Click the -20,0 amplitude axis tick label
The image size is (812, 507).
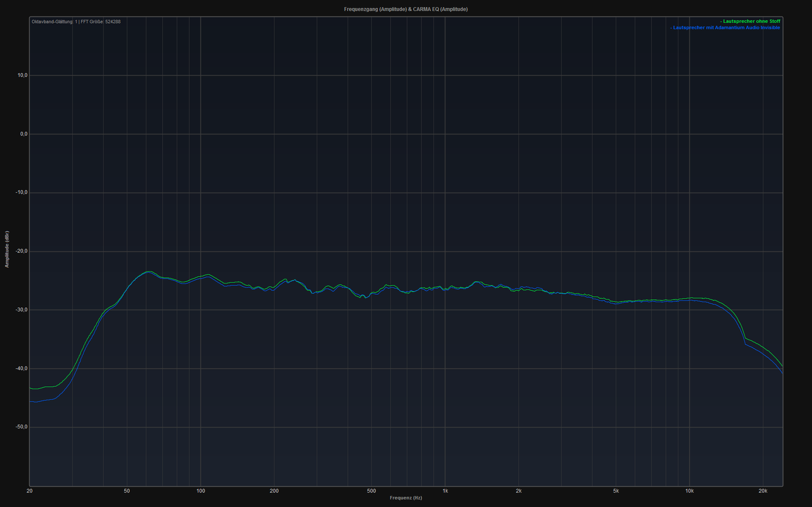point(21,252)
